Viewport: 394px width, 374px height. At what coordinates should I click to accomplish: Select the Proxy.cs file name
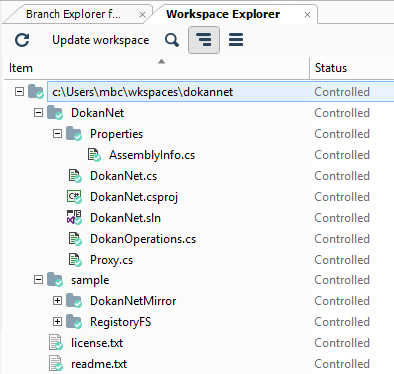point(111,260)
